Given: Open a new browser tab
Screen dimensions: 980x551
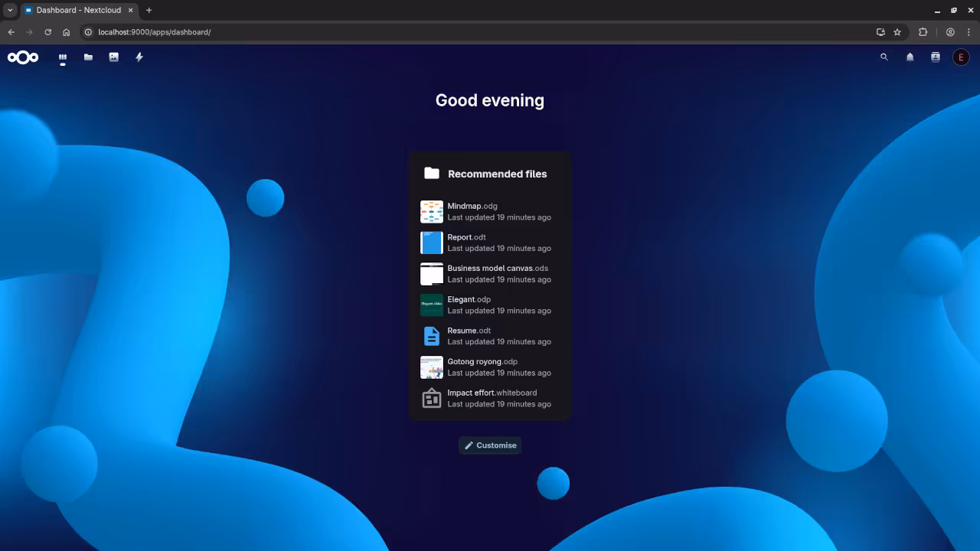Looking at the screenshot, I should click(149, 10).
